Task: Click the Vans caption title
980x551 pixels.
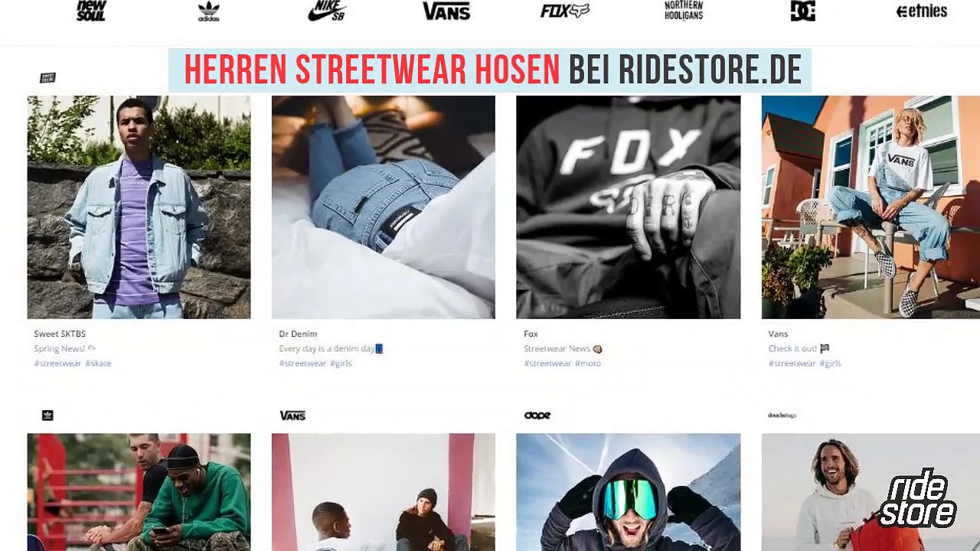Action: 778,334
